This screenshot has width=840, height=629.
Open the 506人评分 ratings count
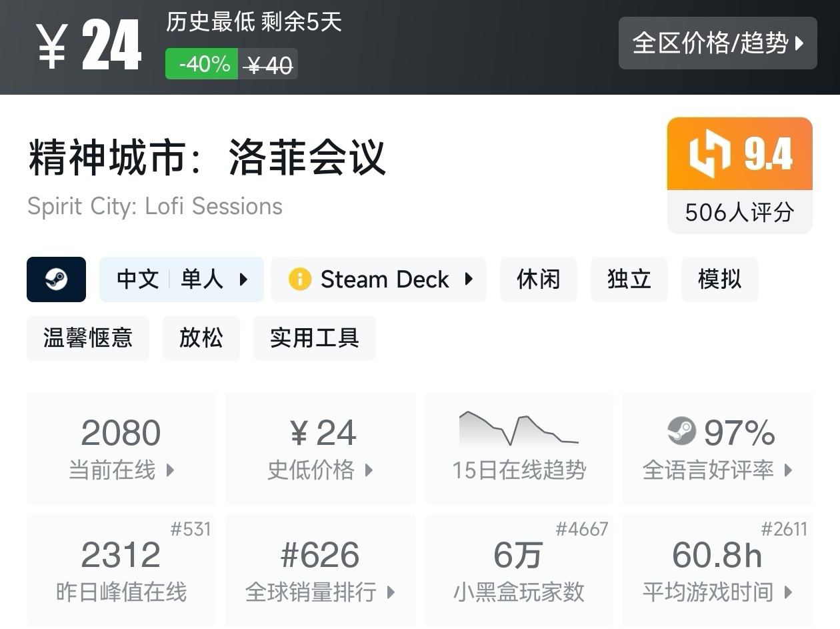point(739,213)
